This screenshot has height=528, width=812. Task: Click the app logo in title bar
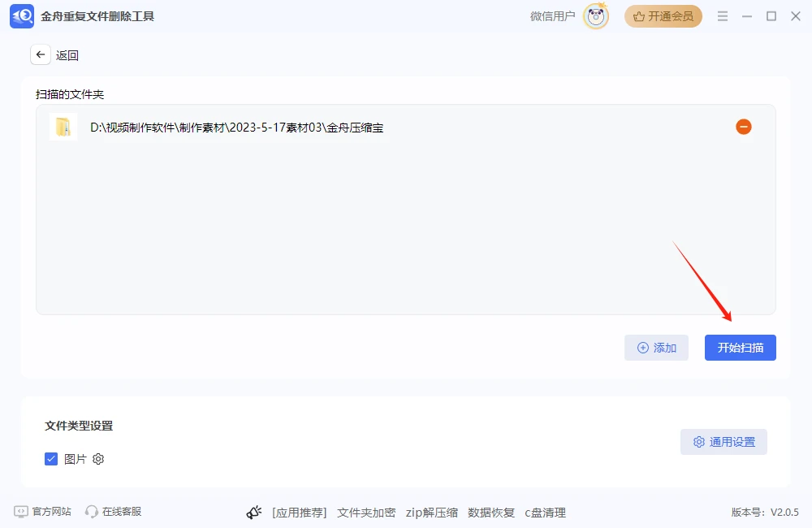tap(22, 16)
